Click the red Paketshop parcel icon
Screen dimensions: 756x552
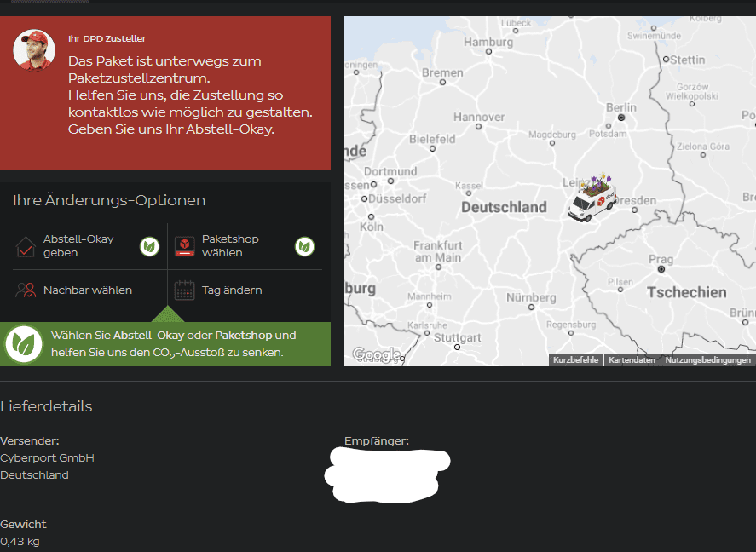click(x=184, y=246)
